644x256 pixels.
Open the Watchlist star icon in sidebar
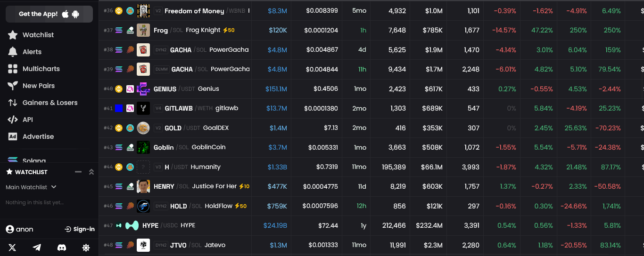pos(13,35)
